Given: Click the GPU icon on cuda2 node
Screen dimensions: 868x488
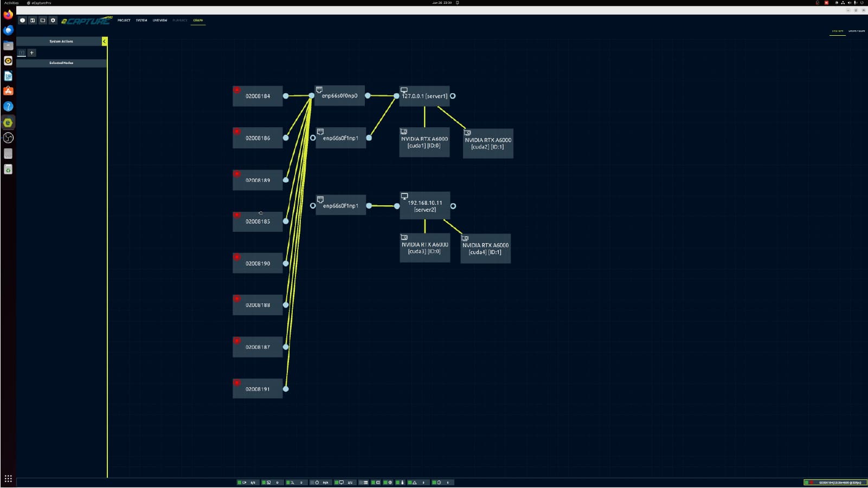Looking at the screenshot, I should tap(467, 133).
